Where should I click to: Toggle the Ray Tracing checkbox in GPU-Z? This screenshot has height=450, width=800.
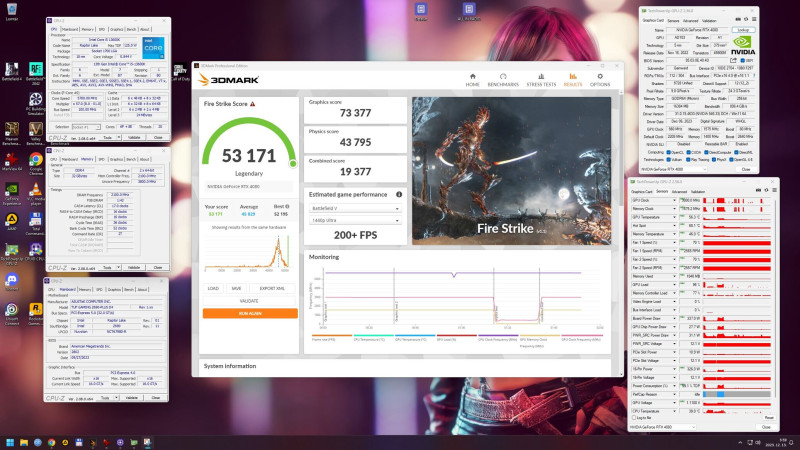click(689, 160)
